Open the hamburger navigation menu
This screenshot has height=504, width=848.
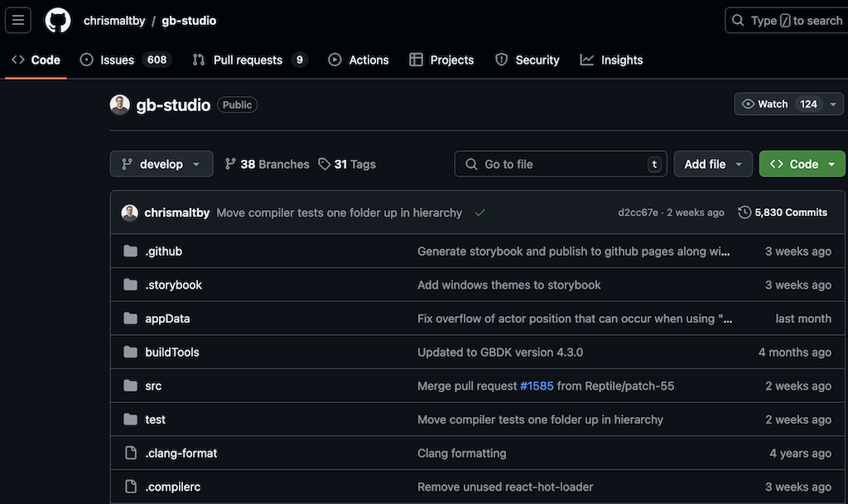tap(18, 21)
